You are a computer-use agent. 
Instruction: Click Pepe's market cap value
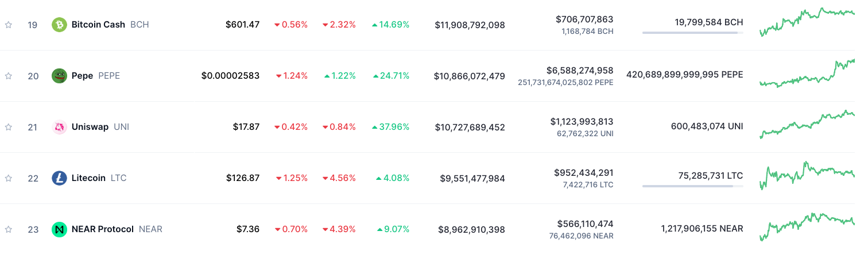point(469,76)
